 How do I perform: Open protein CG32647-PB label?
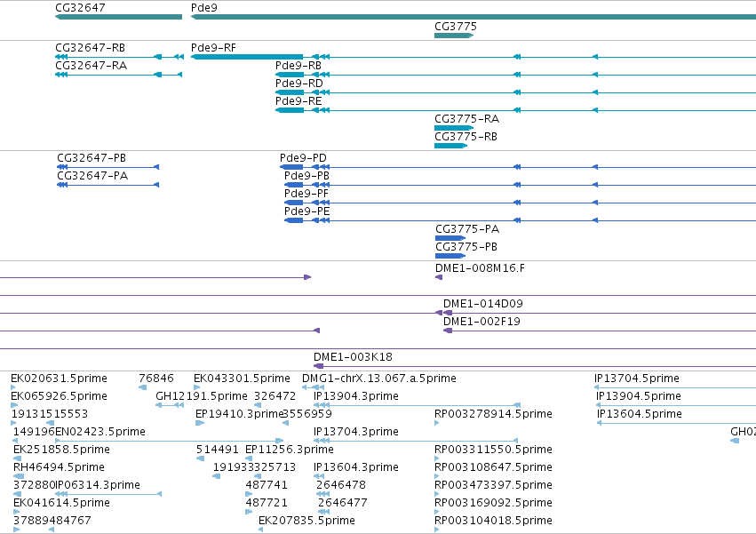click(x=92, y=158)
